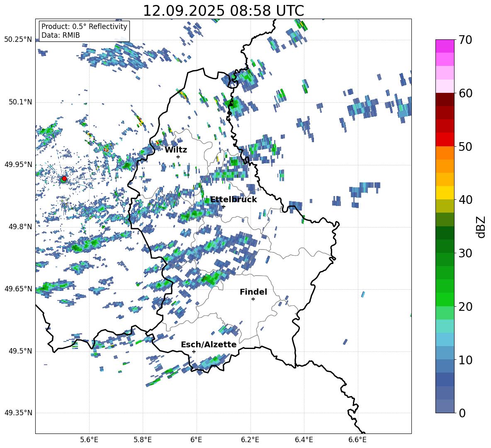Click the 49.5°N latitude label

pyautogui.click(x=20, y=351)
